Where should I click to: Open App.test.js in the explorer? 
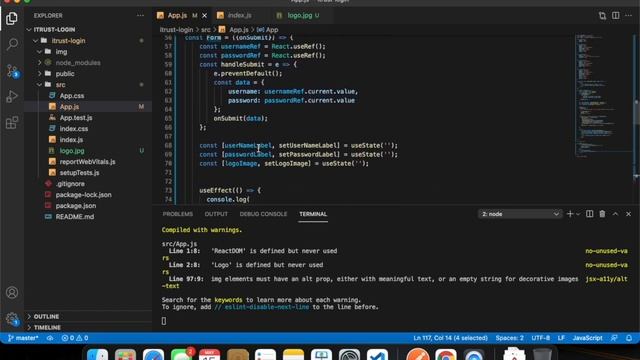point(76,118)
